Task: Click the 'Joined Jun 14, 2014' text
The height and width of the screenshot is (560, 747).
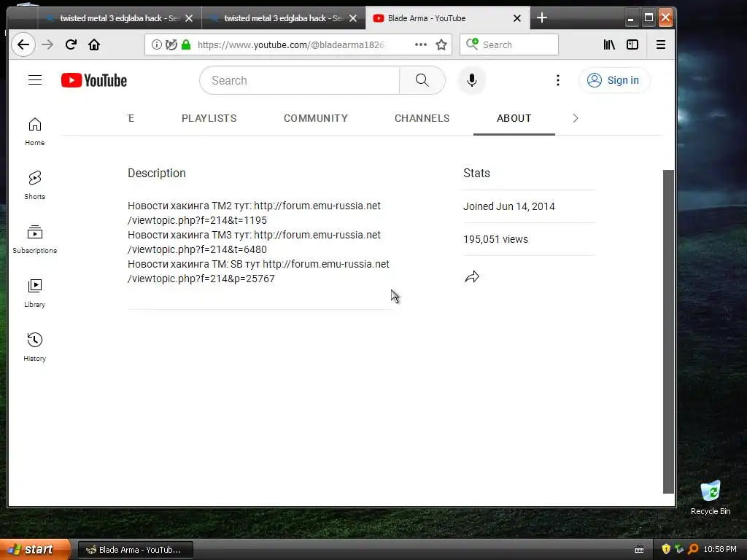Action: (x=508, y=206)
